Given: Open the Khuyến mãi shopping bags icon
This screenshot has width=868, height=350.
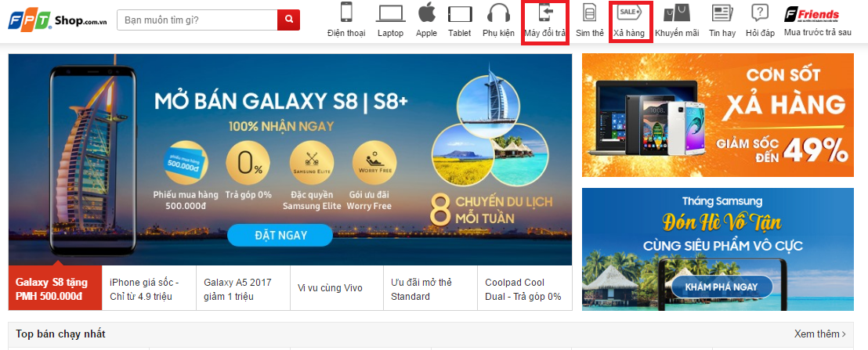Looking at the screenshot, I should [677, 13].
